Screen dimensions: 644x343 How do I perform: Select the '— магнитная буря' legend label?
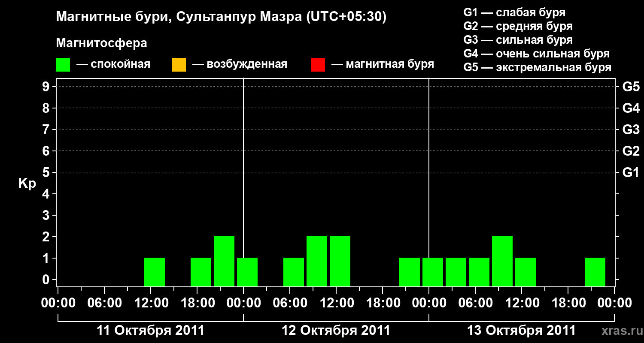point(383,65)
